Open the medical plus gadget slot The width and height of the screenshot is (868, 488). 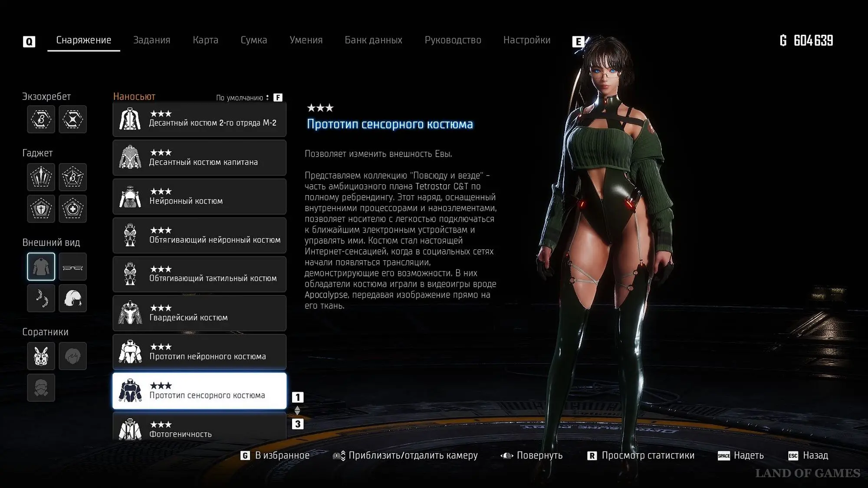[72, 209]
